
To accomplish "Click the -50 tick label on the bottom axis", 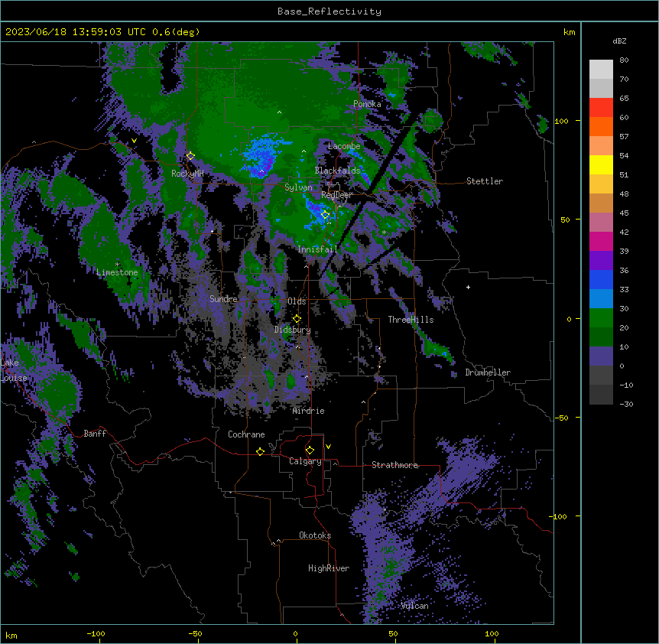I will point(195,633).
